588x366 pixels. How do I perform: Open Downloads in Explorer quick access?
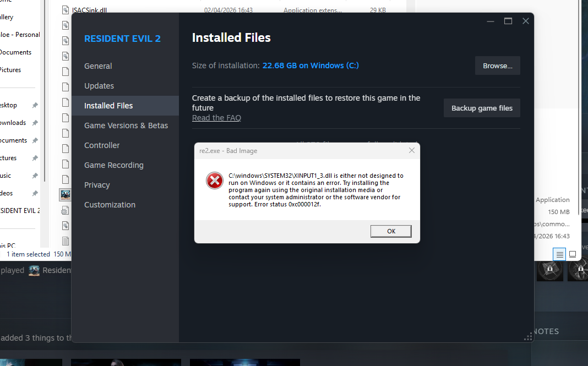point(13,123)
